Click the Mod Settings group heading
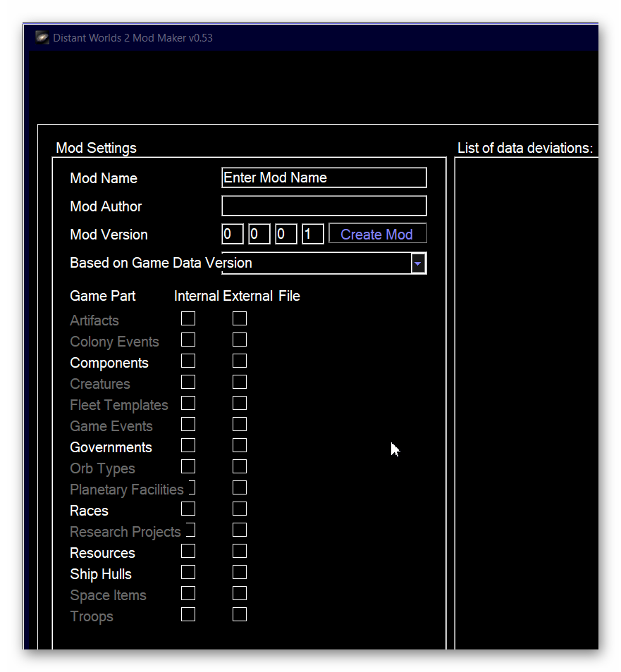621x672 pixels. 96,148
